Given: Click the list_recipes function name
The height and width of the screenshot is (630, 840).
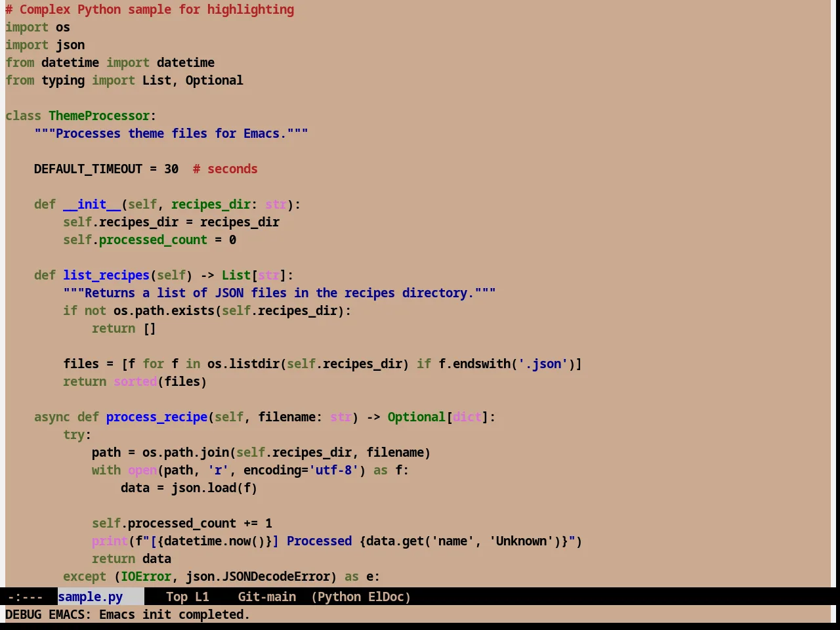Looking at the screenshot, I should click(106, 275).
